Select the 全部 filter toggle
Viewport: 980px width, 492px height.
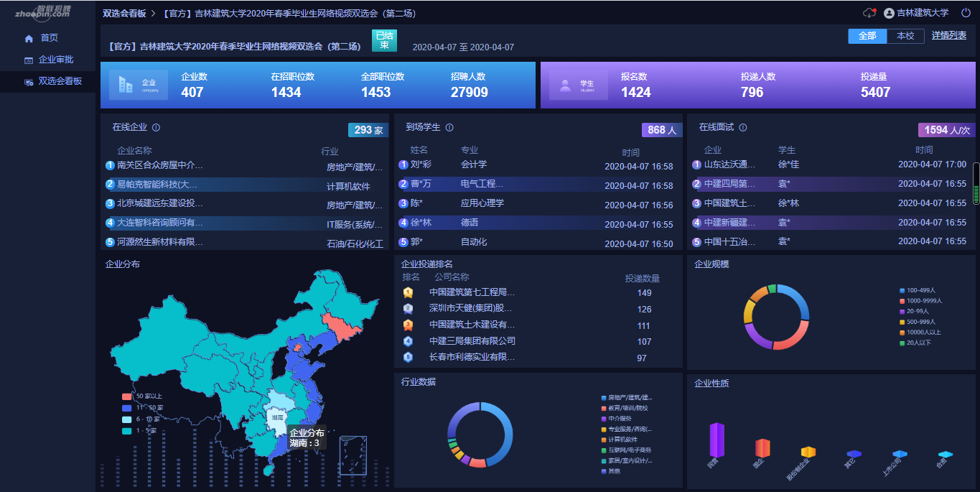(x=867, y=36)
